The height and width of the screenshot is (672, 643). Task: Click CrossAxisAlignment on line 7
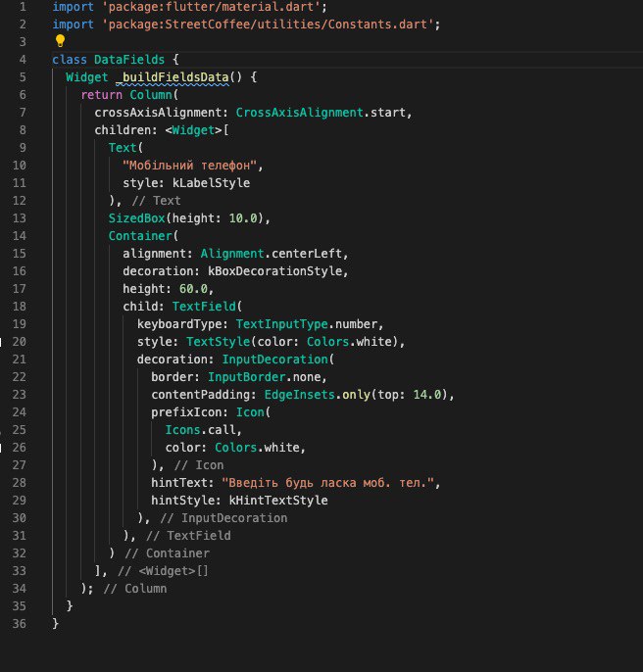pos(299,113)
